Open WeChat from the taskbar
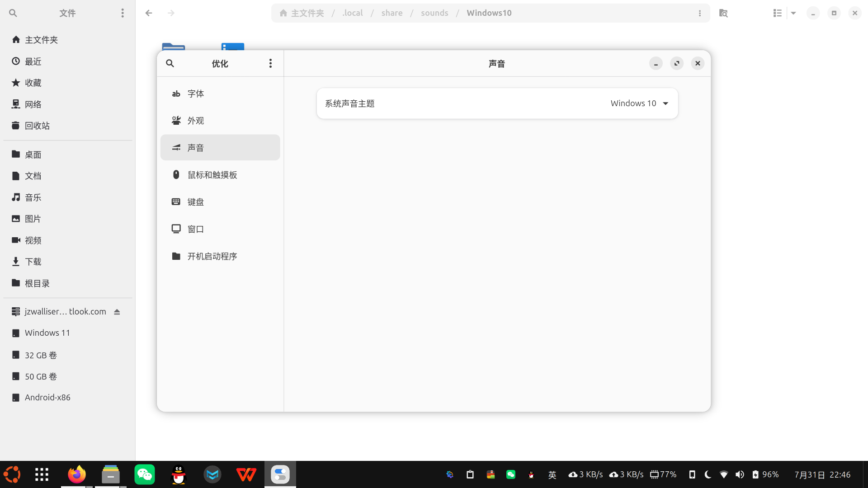The image size is (868, 488). point(145,474)
